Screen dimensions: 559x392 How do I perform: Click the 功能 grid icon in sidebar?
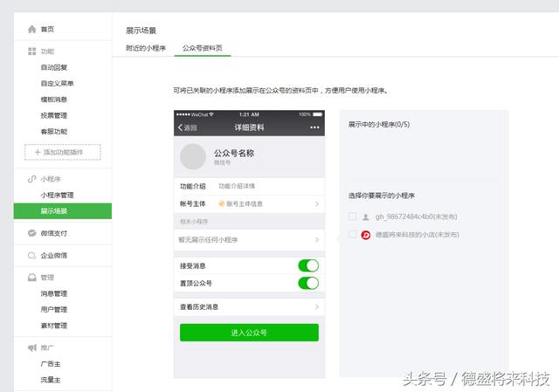tap(31, 52)
